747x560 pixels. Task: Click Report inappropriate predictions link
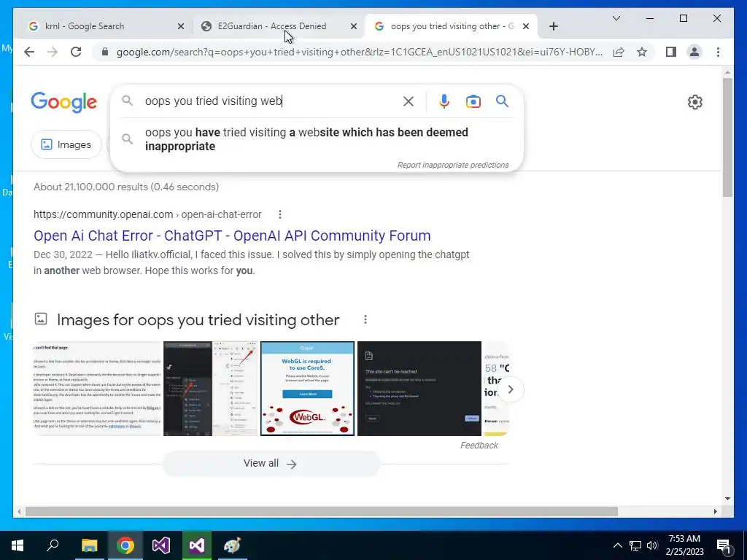tap(452, 165)
